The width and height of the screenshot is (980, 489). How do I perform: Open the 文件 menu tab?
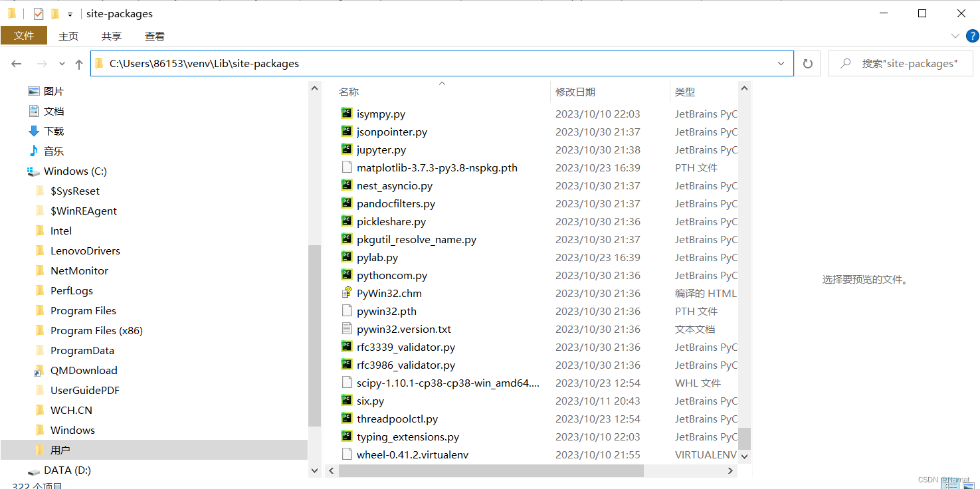24,36
